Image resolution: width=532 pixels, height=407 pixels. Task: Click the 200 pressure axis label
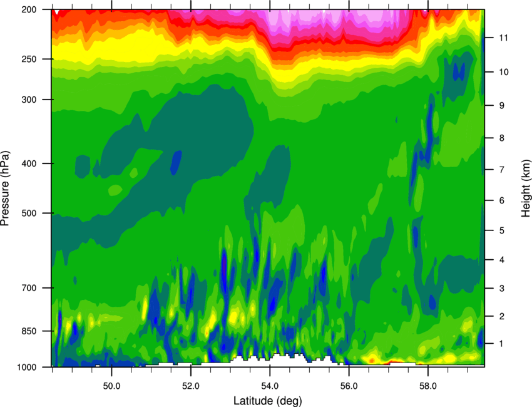29,9
